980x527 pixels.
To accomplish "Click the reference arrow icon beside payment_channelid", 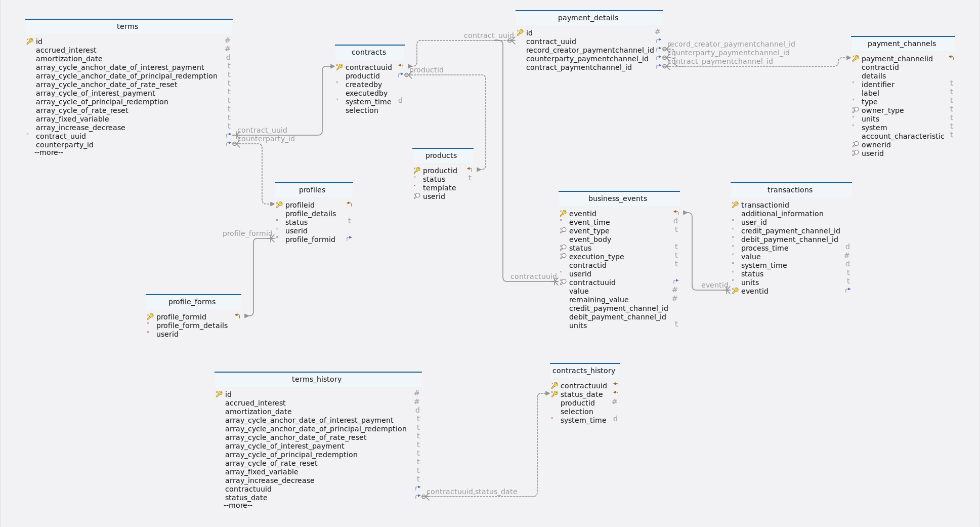I will [x=951, y=58].
